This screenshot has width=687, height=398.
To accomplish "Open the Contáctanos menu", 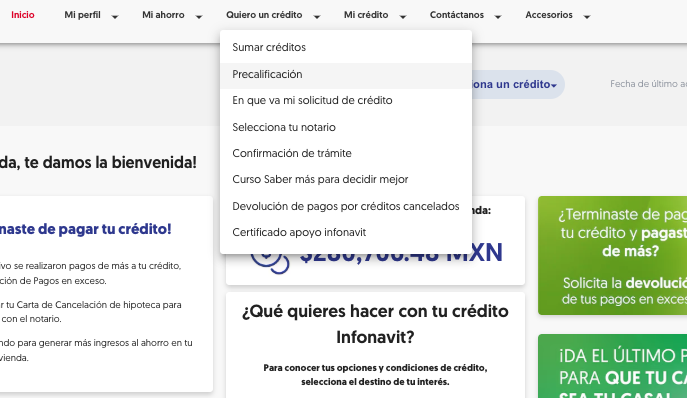I will click(x=457, y=15).
